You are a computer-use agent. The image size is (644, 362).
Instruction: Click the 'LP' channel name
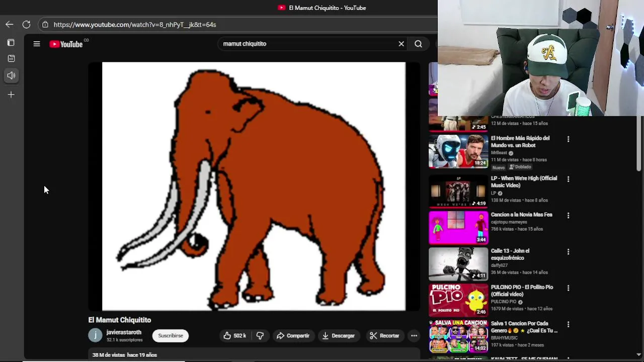tap(494, 193)
